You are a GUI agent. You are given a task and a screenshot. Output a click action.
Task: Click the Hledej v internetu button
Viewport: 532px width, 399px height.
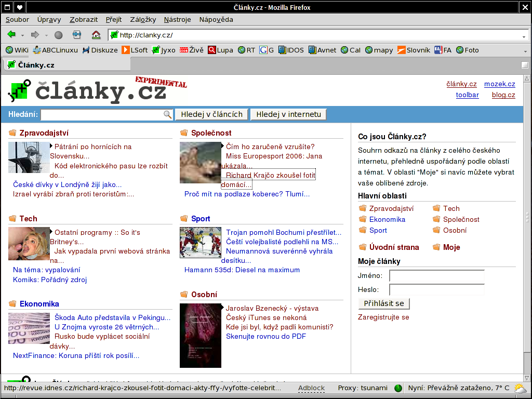tap(288, 114)
